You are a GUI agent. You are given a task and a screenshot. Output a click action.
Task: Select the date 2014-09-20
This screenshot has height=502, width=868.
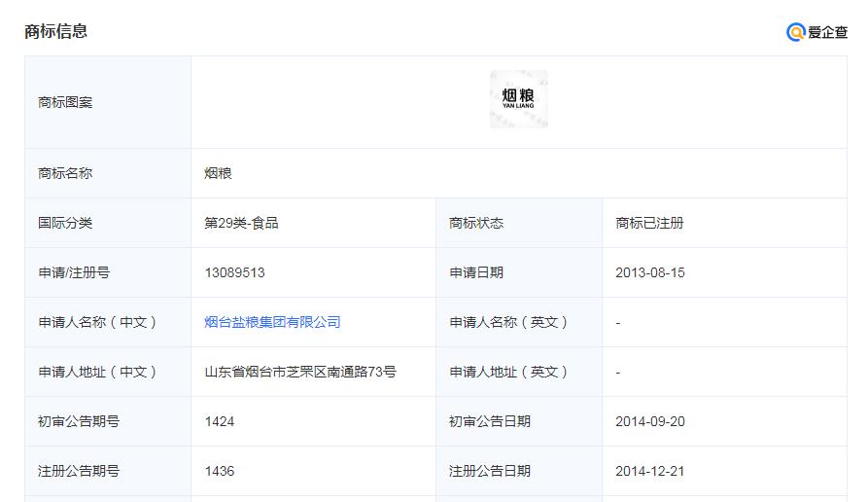pyautogui.click(x=650, y=421)
